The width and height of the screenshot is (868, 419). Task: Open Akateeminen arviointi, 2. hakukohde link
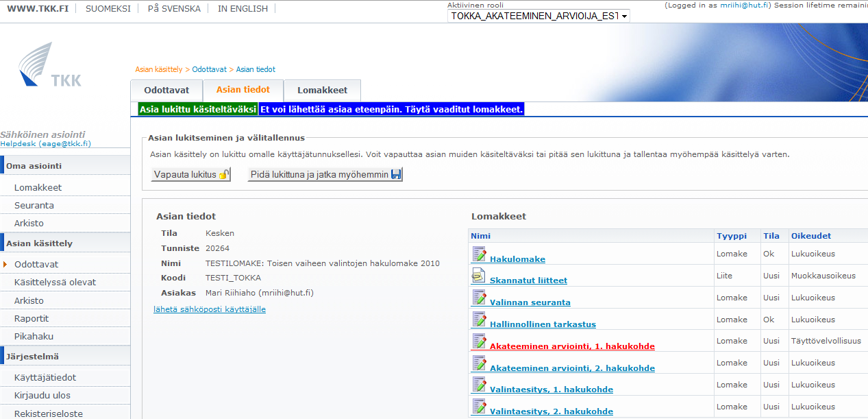[x=572, y=368]
